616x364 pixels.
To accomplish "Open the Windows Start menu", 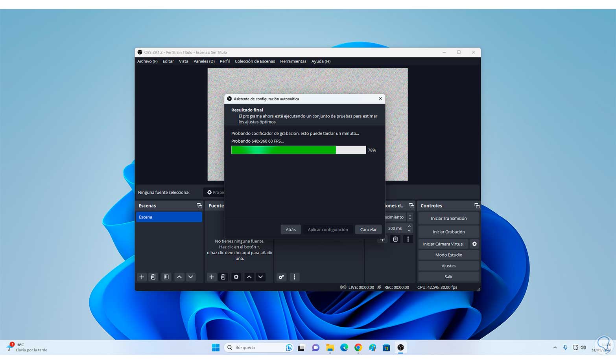I will click(216, 347).
